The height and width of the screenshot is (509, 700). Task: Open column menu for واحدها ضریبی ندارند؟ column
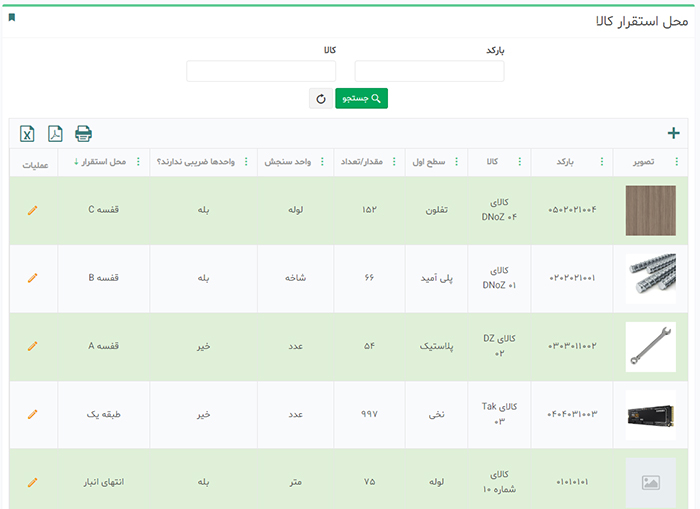pyautogui.click(x=246, y=162)
